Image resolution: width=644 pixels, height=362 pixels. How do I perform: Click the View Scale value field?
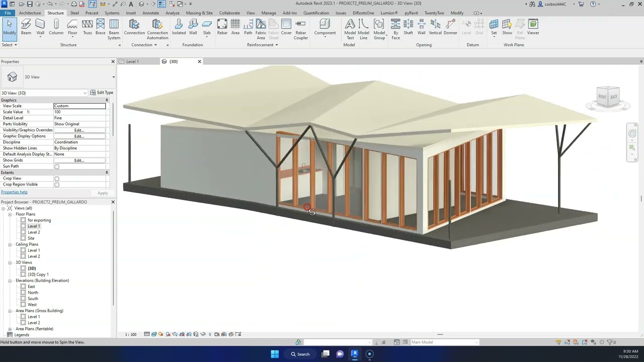pos(79,106)
